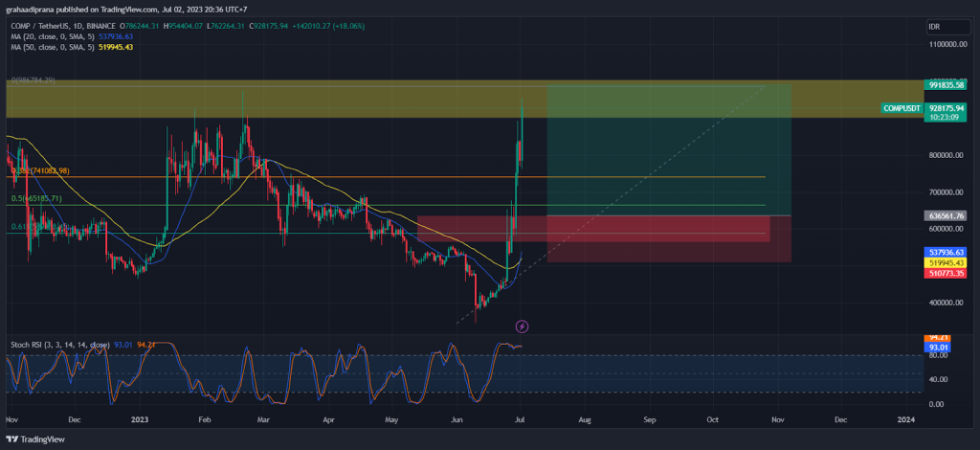Click the Sep label on time axis

[650, 420]
